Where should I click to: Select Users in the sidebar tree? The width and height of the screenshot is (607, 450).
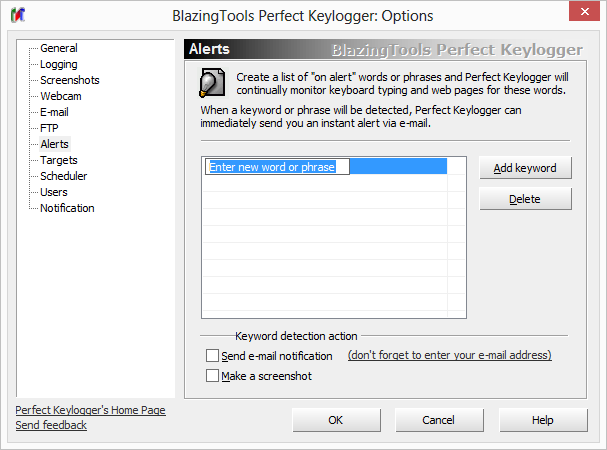(x=54, y=192)
